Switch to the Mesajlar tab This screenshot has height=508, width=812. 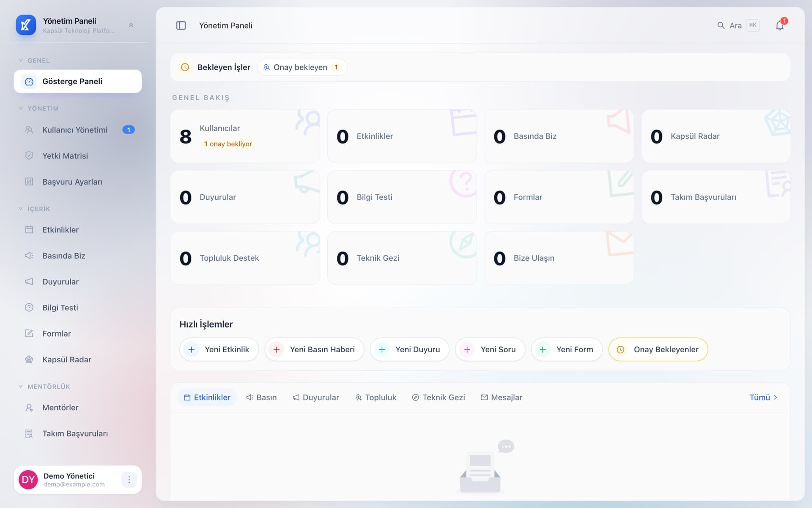point(502,398)
